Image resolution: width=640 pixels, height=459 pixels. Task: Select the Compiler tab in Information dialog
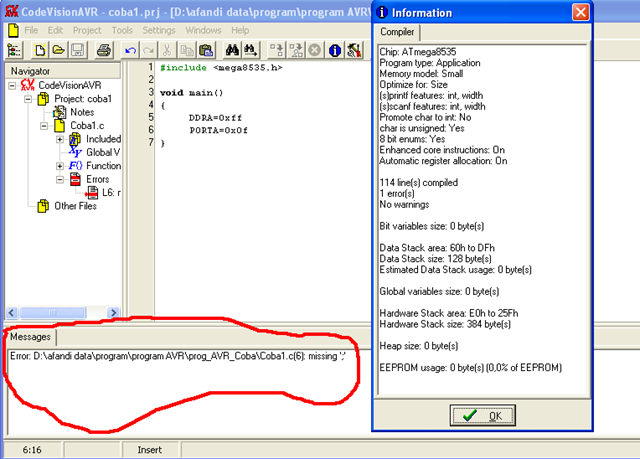point(397,32)
